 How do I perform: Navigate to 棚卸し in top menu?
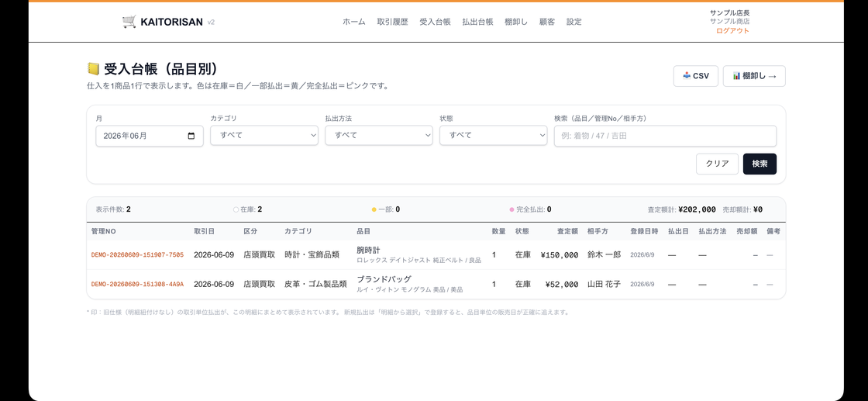pyautogui.click(x=516, y=22)
